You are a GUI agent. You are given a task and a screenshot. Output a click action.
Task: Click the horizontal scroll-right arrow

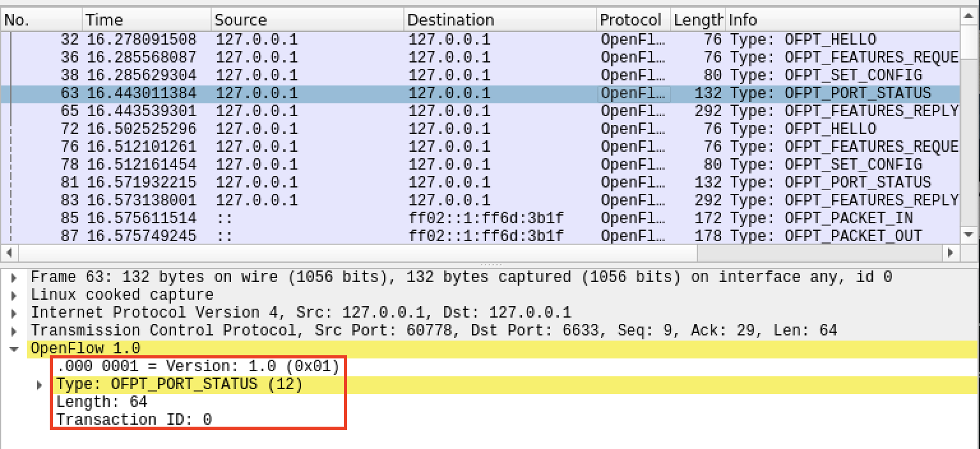click(951, 253)
